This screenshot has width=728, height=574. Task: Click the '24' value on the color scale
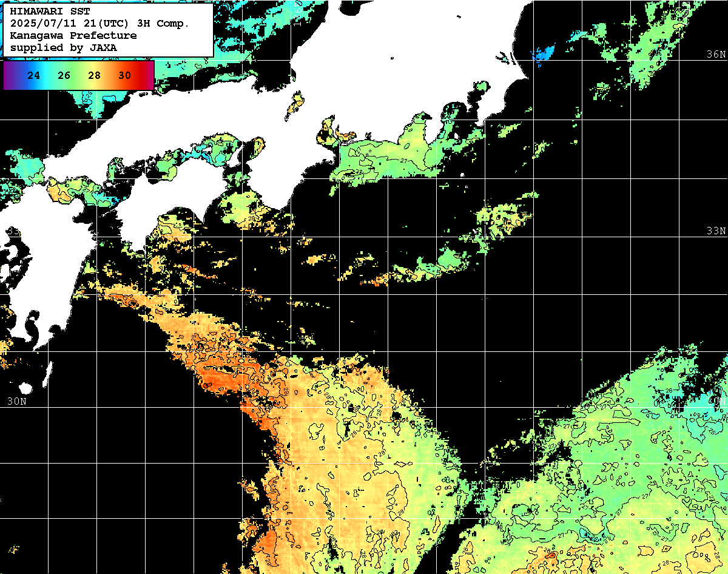click(34, 76)
